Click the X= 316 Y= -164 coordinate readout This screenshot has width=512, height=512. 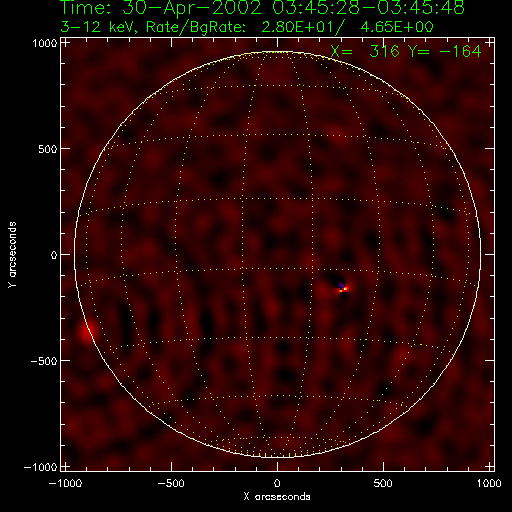pyautogui.click(x=406, y=51)
